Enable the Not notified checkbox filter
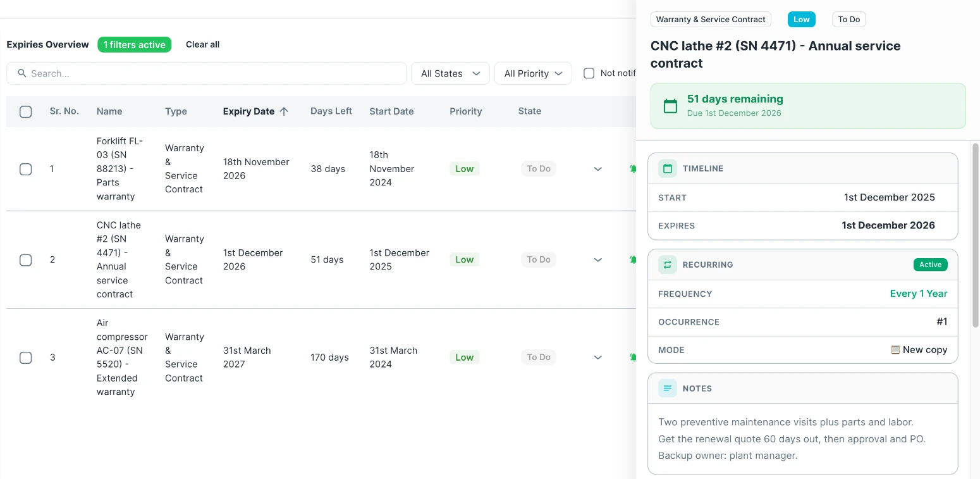This screenshot has width=980, height=479. click(589, 73)
